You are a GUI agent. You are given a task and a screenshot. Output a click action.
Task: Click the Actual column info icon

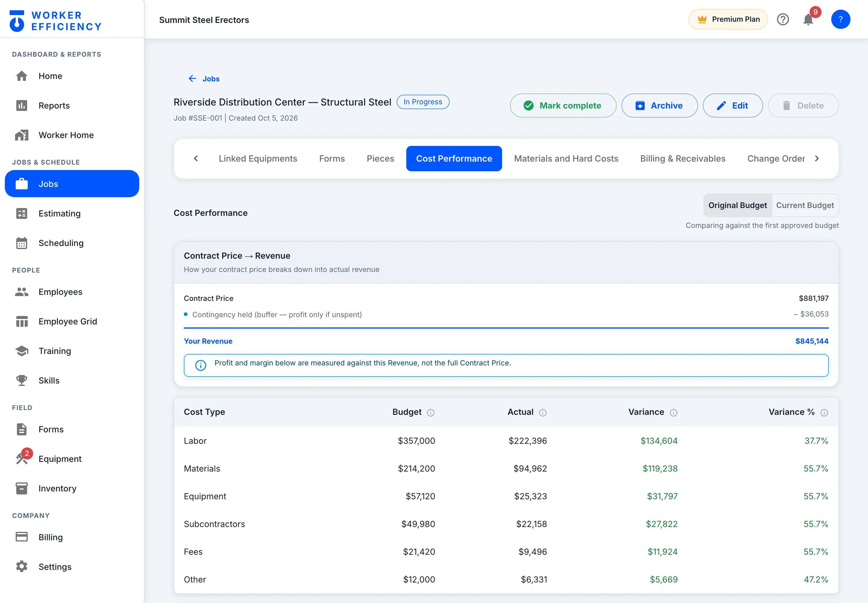542,412
